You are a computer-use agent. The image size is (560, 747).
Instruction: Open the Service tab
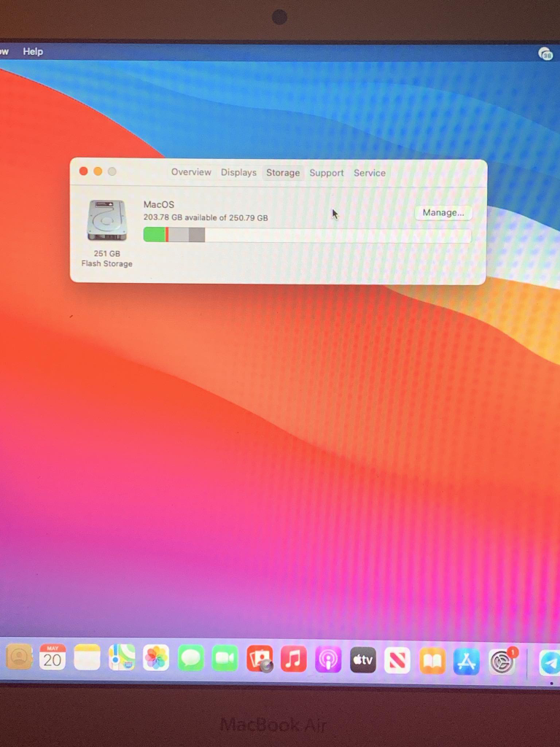(x=370, y=174)
